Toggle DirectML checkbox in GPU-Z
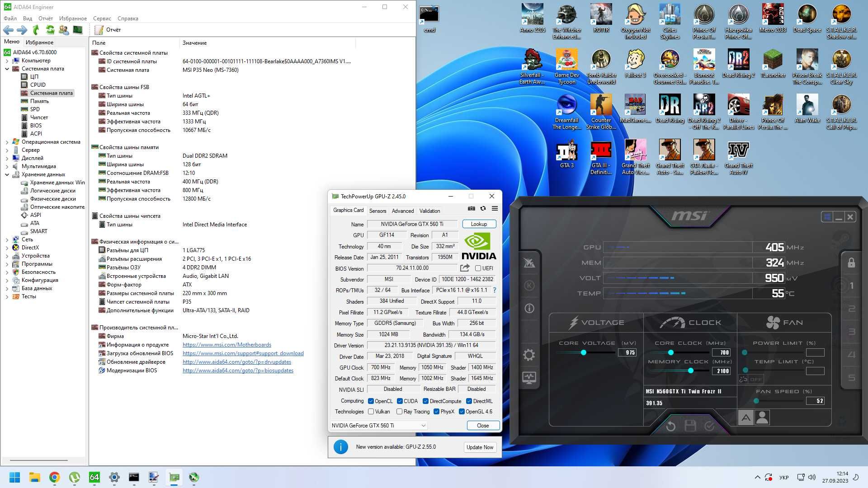Screen dimensions: 868x488 tap(469, 401)
